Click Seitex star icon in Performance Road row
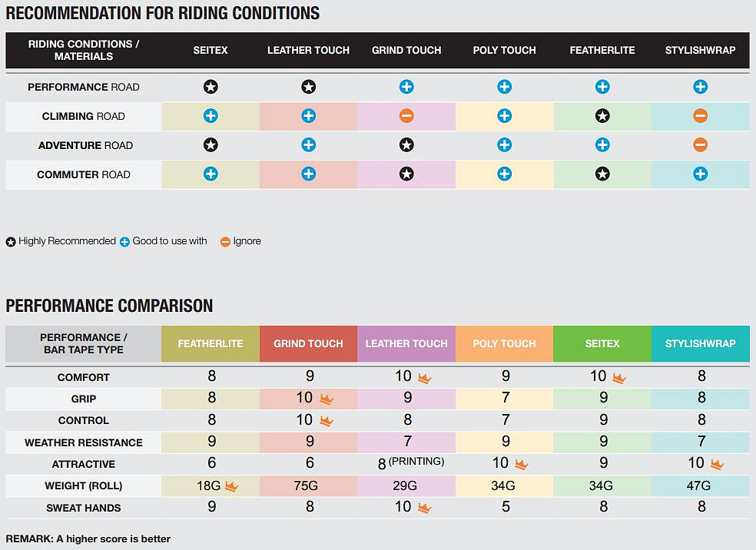The image size is (756, 550). pyautogui.click(x=211, y=87)
